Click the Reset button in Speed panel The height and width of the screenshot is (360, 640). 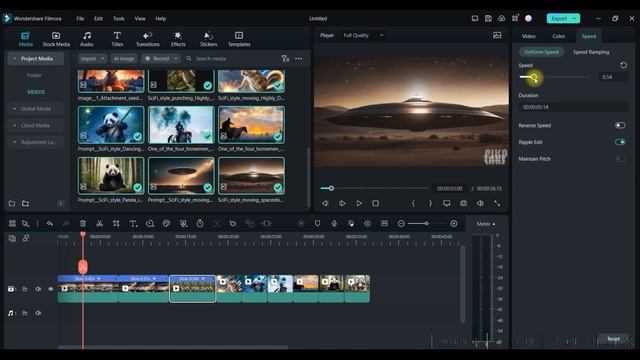(613, 339)
